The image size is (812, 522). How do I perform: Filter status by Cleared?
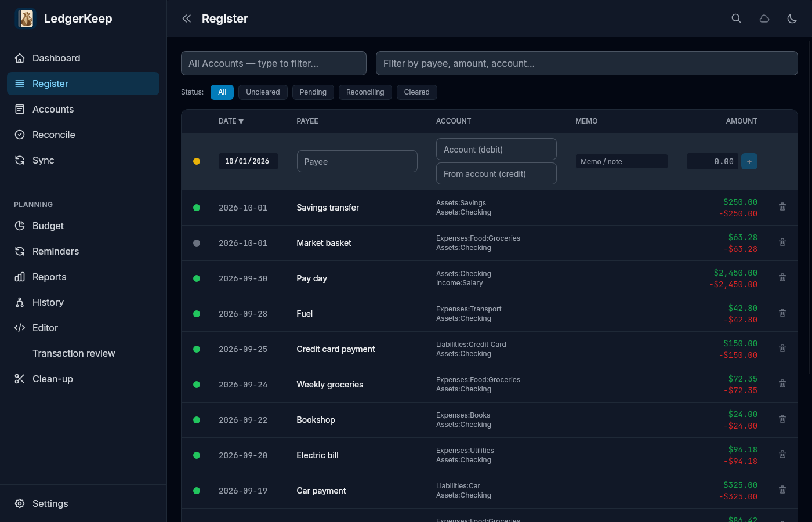coord(417,92)
